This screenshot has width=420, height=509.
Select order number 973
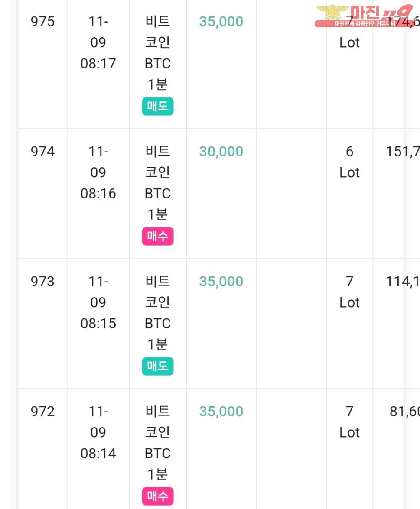[42, 282]
